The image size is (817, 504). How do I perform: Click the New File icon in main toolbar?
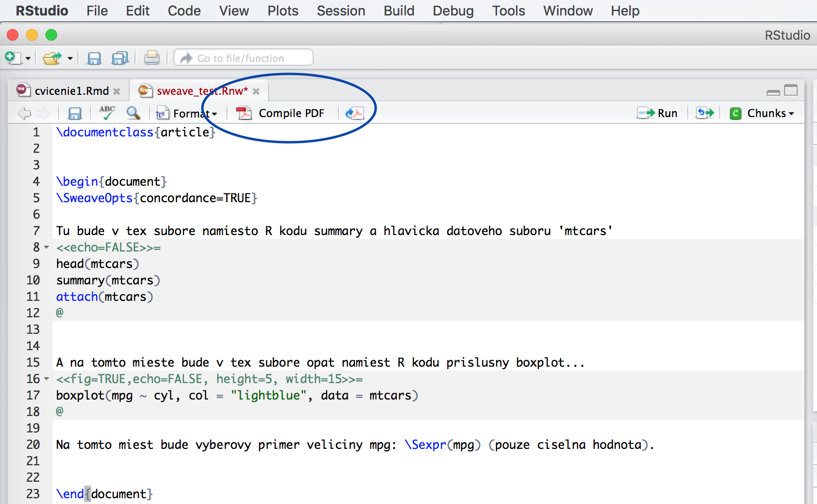point(13,58)
